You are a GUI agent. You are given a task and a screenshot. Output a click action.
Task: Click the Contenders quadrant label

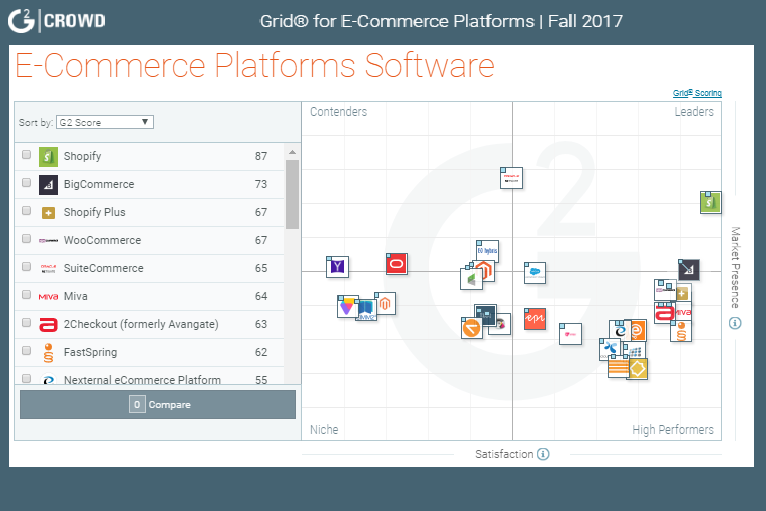tap(339, 112)
